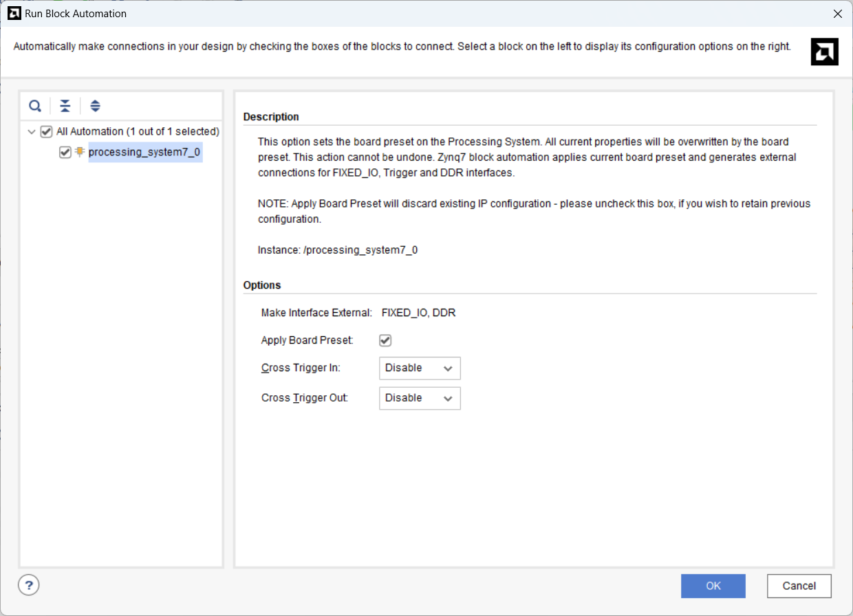
Task: Uncheck the processing_system7_0 checkbox
Action: [x=65, y=153]
